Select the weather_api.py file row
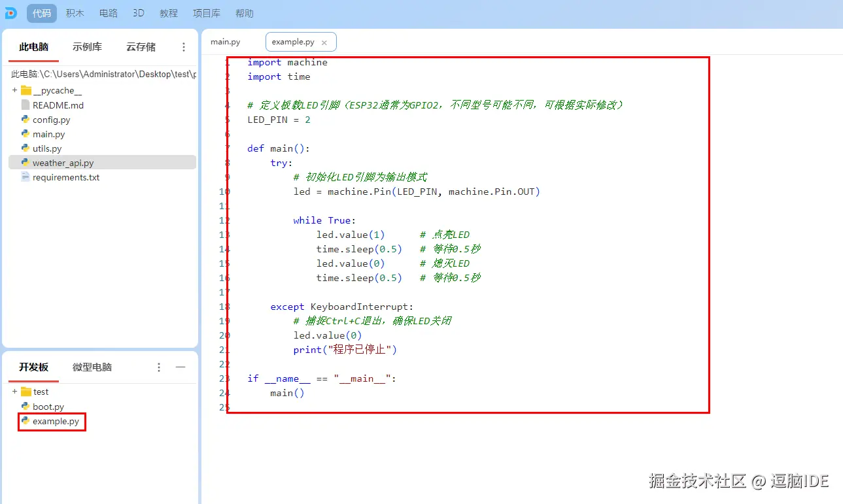The image size is (843, 504). [x=102, y=163]
